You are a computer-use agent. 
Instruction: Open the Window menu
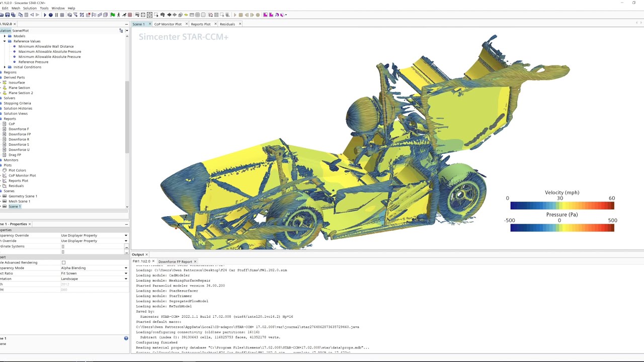[x=58, y=8]
